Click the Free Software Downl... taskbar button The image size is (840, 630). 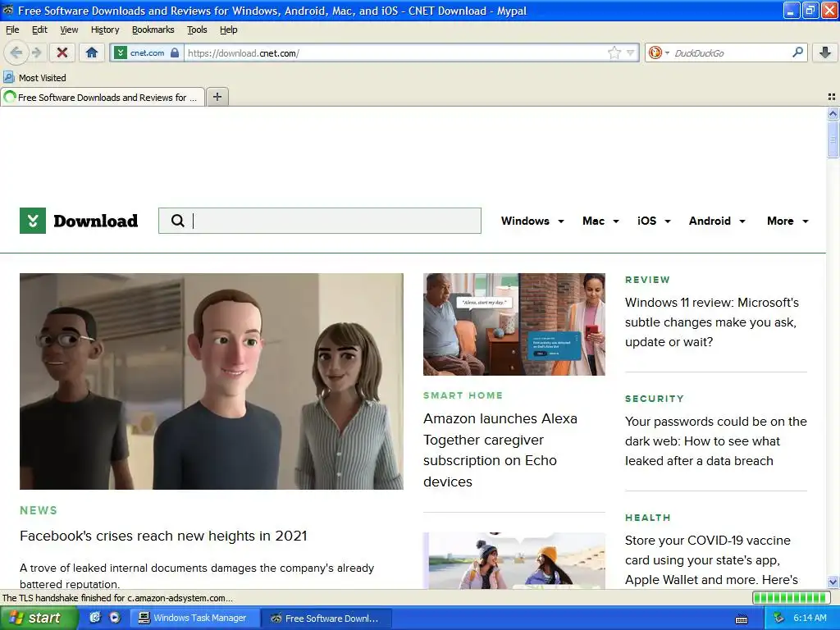(326, 618)
